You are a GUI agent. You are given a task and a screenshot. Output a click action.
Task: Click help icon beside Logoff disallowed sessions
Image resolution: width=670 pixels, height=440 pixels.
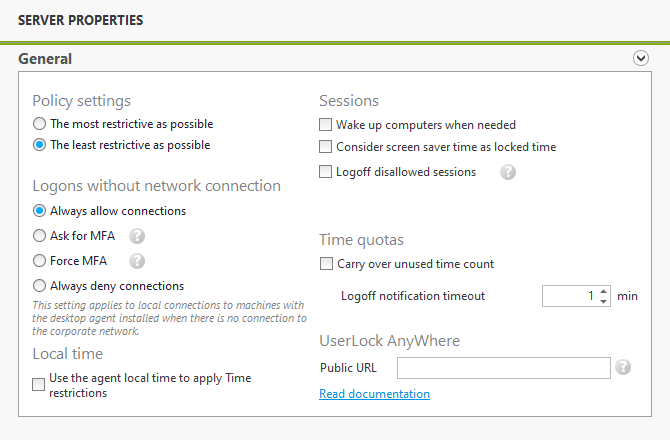point(508,172)
